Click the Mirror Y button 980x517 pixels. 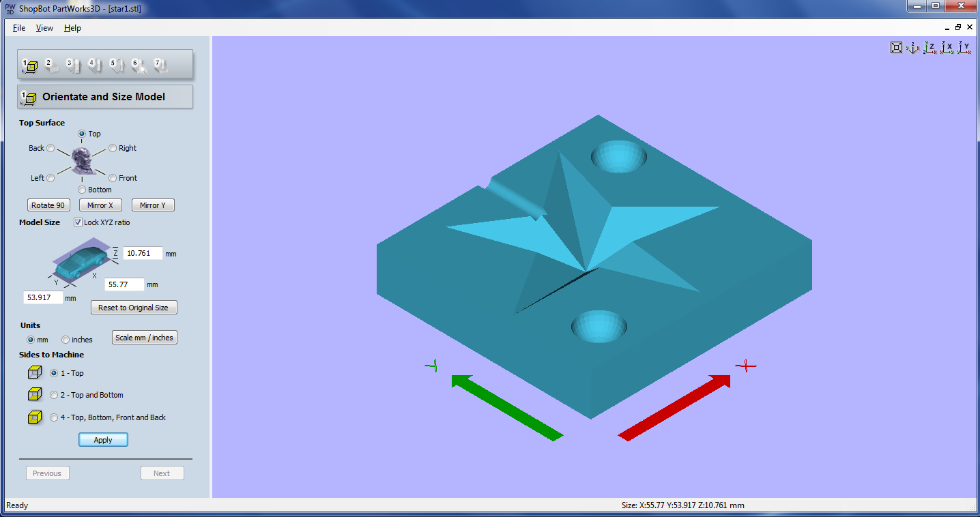[153, 205]
